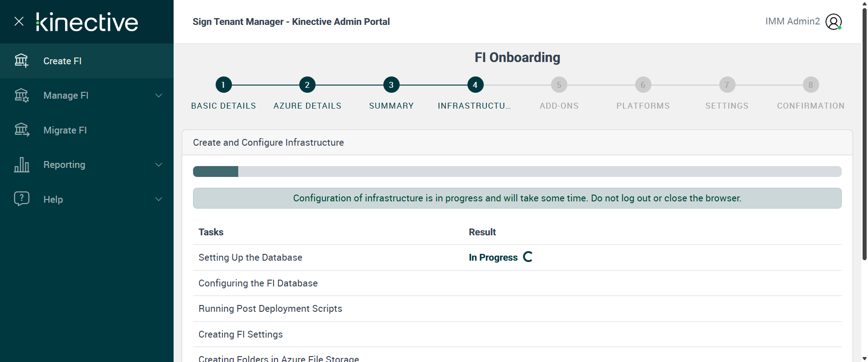Jump to step 2 Azure Details
Viewport: 868px width, 362px height.
coord(307,85)
